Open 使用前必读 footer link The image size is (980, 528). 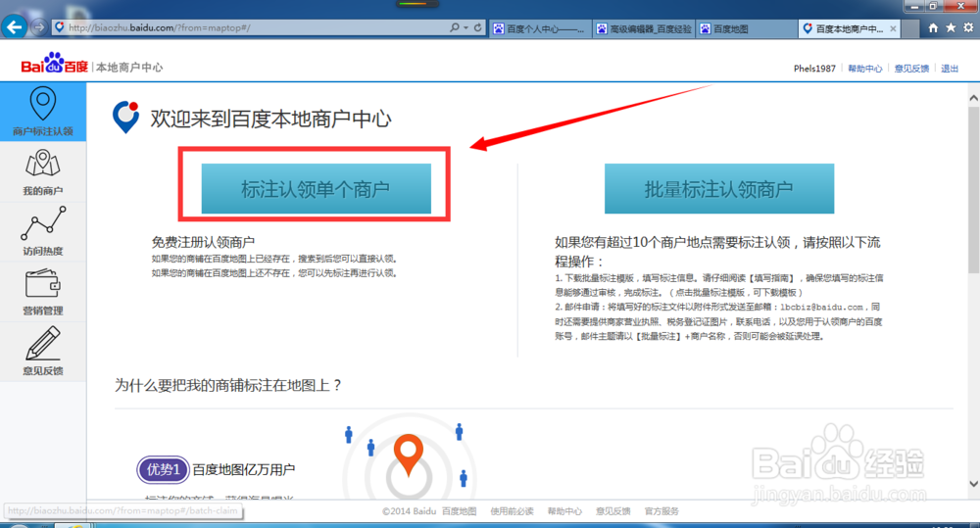coord(512,511)
